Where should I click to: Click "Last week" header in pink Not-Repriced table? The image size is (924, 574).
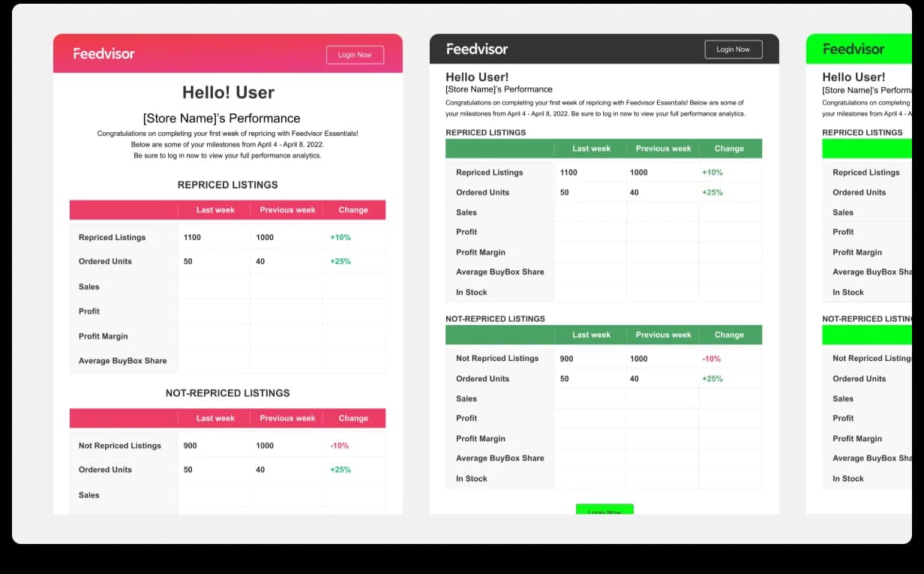[x=215, y=419]
